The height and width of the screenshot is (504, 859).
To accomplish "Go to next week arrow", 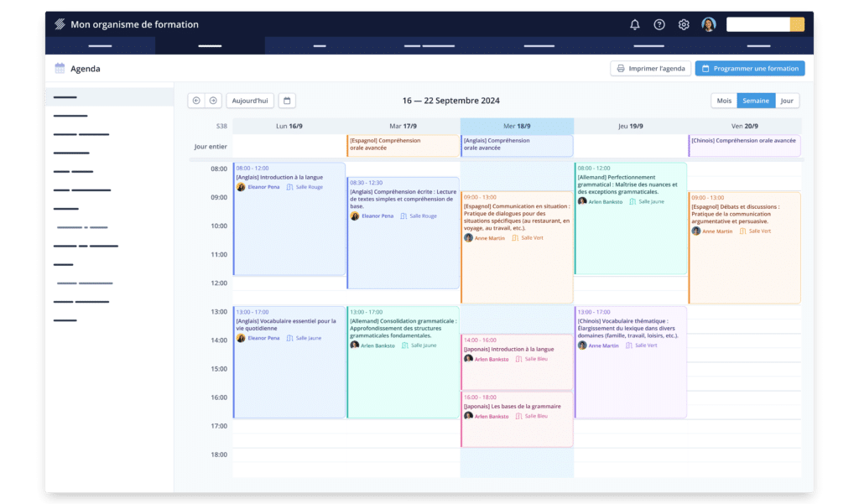I will (213, 101).
